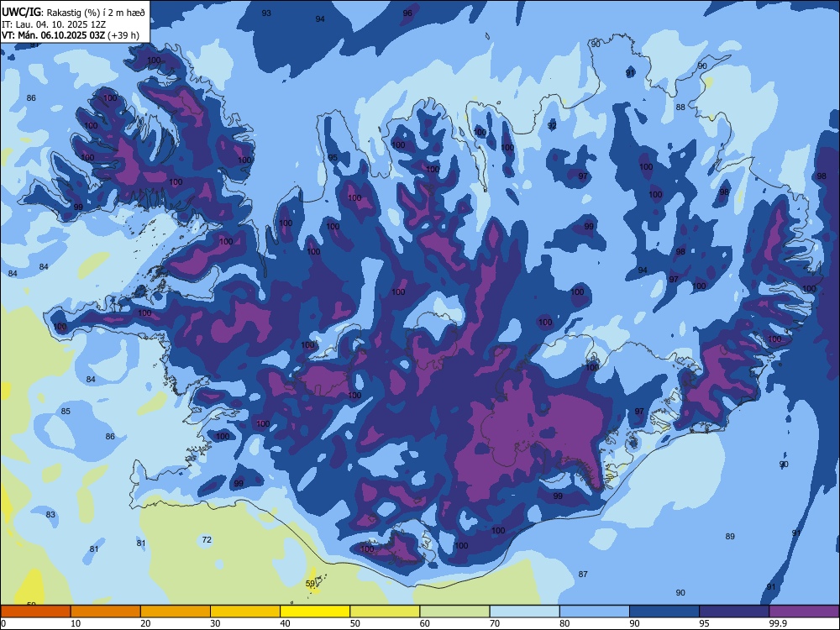
Task: Click the 'VT: Mán. 06.10.2025 03Z' valid-time line
Action: click(54, 35)
